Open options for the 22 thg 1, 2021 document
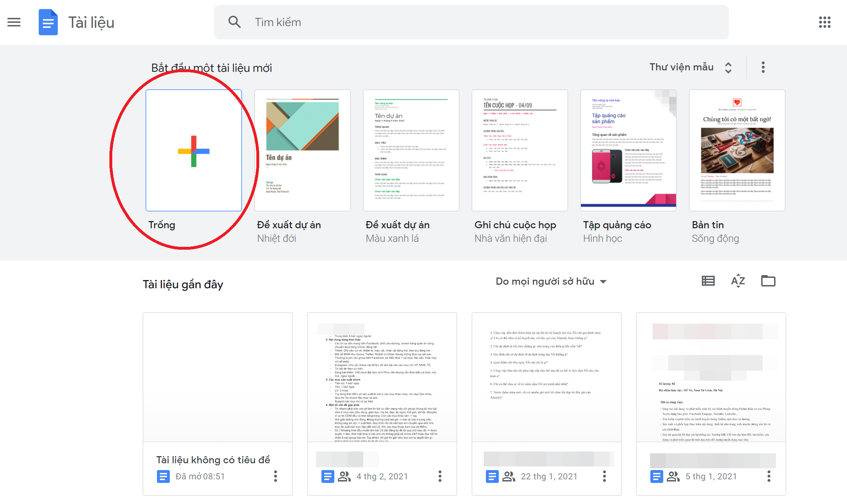This screenshot has height=504, width=847. (x=604, y=476)
